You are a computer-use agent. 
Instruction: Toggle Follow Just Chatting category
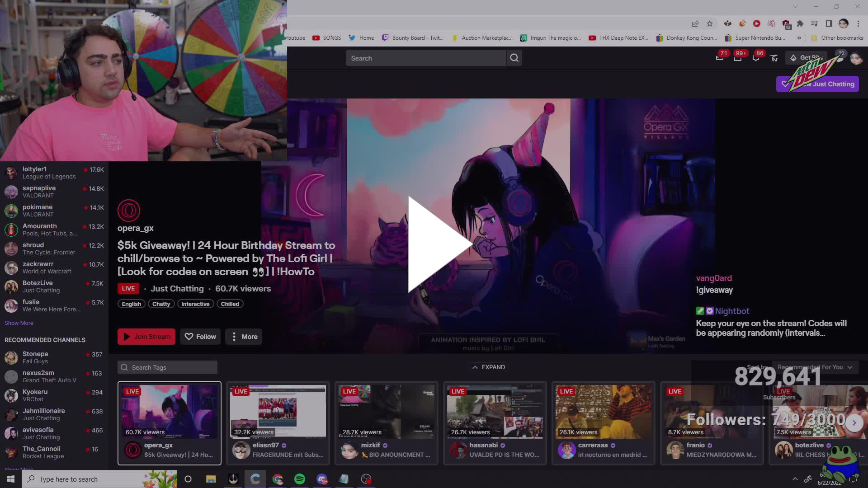(817, 84)
